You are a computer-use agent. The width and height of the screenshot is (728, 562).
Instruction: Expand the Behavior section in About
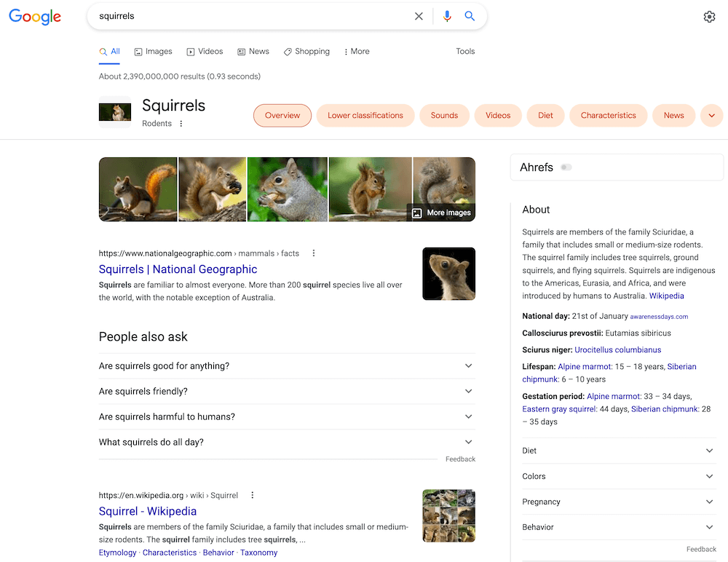coord(619,527)
